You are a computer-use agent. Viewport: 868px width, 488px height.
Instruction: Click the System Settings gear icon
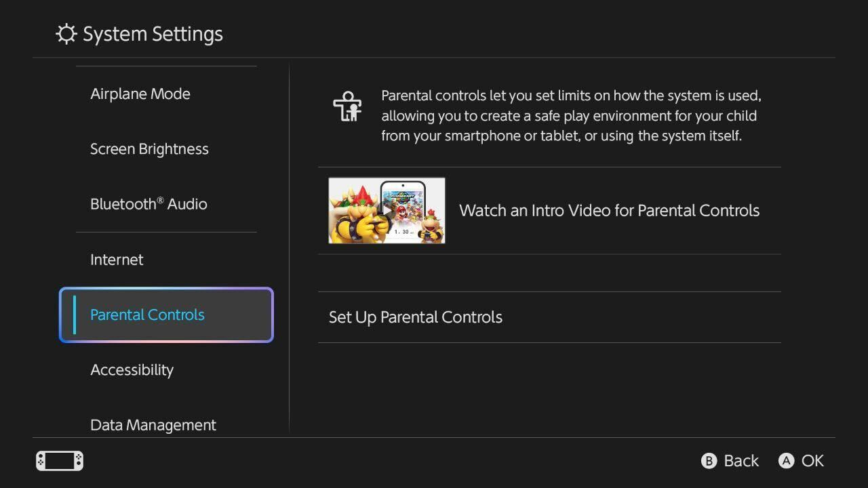coord(66,33)
